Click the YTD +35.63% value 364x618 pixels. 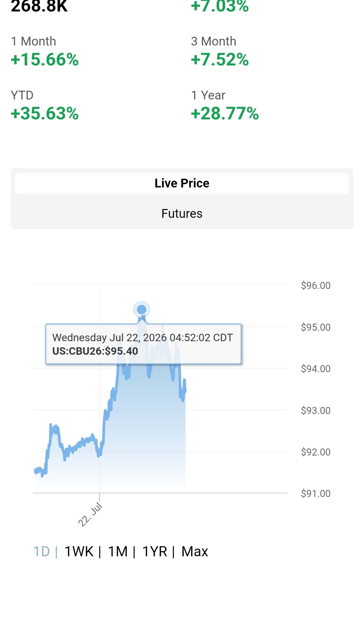45,114
